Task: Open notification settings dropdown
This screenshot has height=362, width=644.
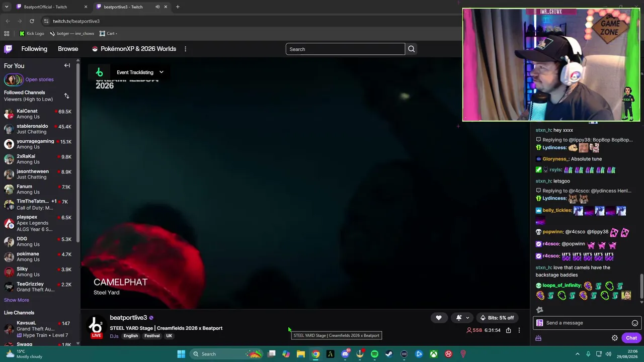Action: coord(462,318)
